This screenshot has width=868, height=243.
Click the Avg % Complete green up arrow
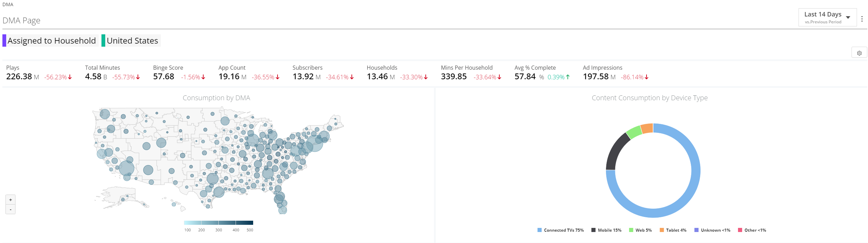[x=568, y=77]
